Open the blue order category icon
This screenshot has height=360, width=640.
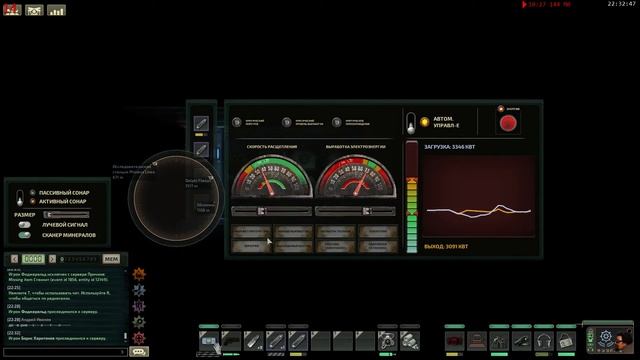[139, 290]
